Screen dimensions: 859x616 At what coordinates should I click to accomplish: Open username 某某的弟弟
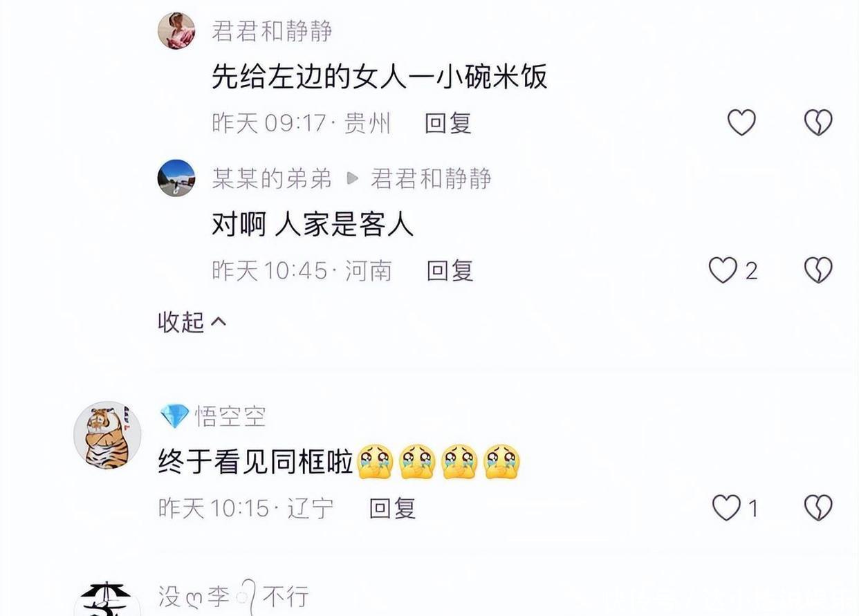272,178
